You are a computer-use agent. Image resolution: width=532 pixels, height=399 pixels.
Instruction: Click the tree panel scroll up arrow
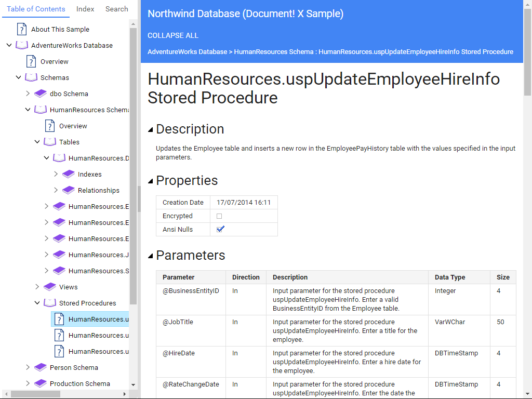pos(133,24)
